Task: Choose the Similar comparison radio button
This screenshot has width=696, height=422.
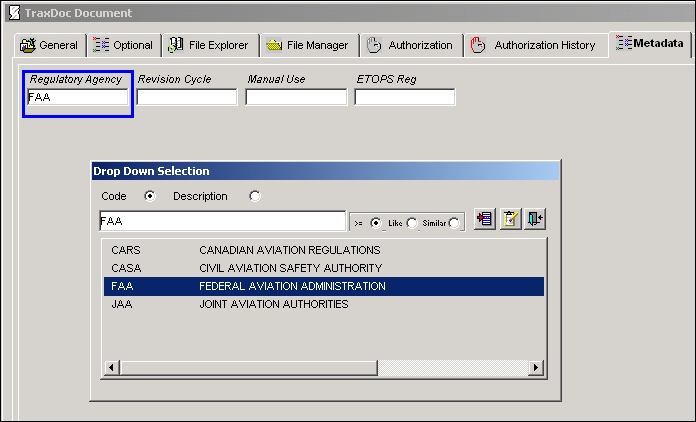Action: click(454, 223)
